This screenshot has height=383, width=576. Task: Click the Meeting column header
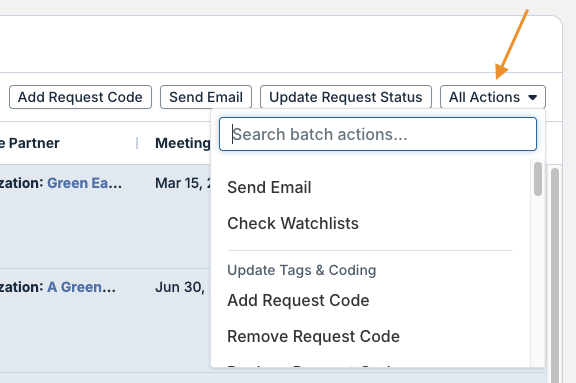point(183,143)
